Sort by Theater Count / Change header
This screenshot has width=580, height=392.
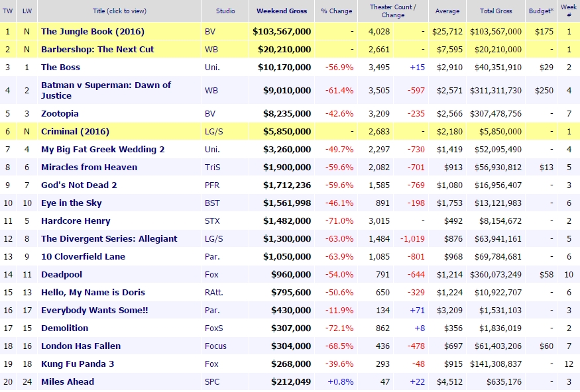click(393, 11)
